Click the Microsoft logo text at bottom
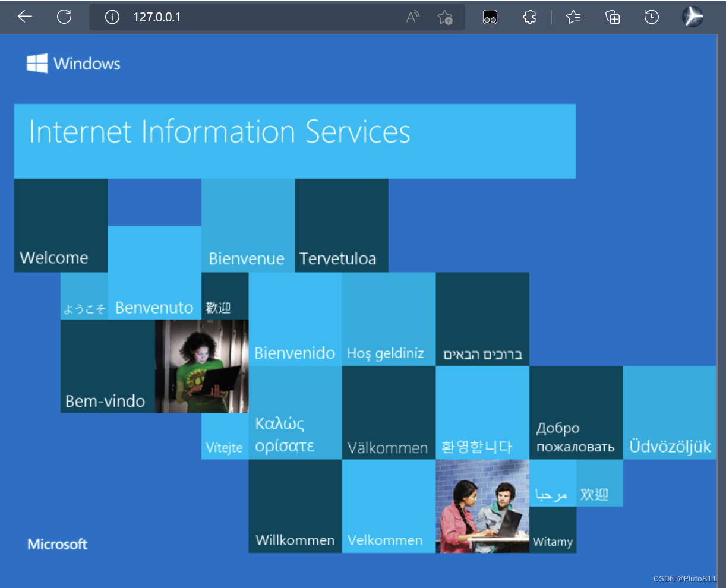The width and height of the screenshot is (726, 588). click(58, 544)
